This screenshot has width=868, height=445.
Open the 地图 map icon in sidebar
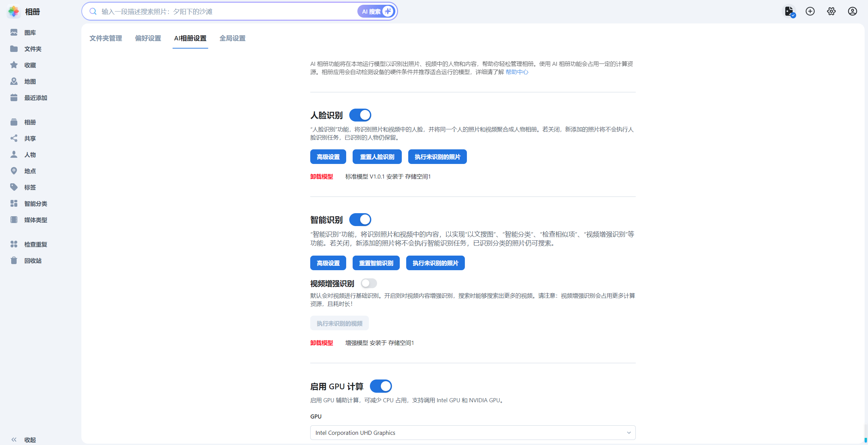[14, 81]
